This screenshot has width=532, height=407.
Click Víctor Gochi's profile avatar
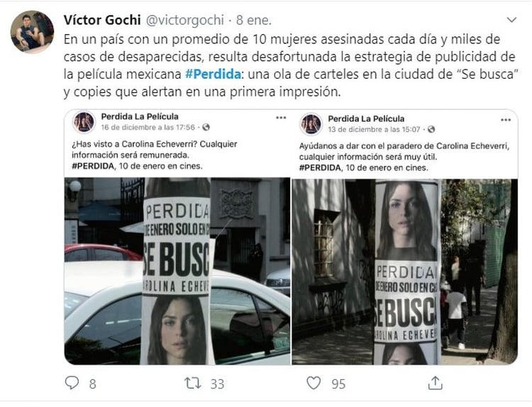pyautogui.click(x=32, y=32)
